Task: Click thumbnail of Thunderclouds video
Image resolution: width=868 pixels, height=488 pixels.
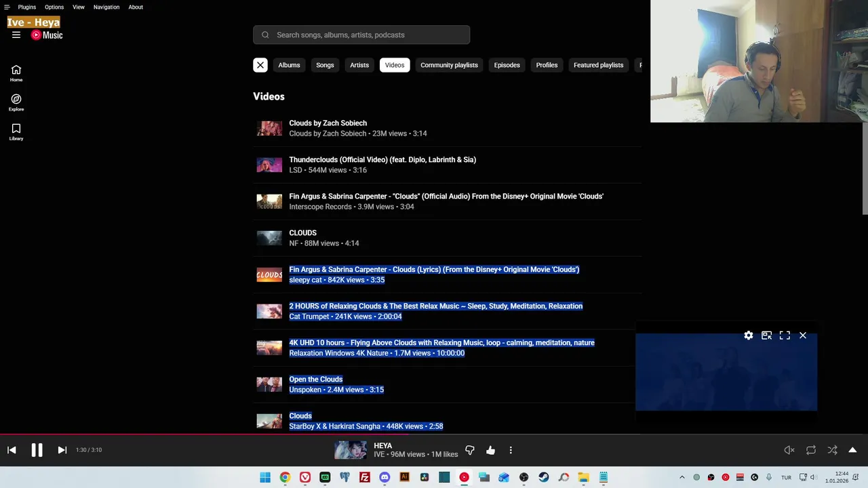Action: pyautogui.click(x=269, y=165)
